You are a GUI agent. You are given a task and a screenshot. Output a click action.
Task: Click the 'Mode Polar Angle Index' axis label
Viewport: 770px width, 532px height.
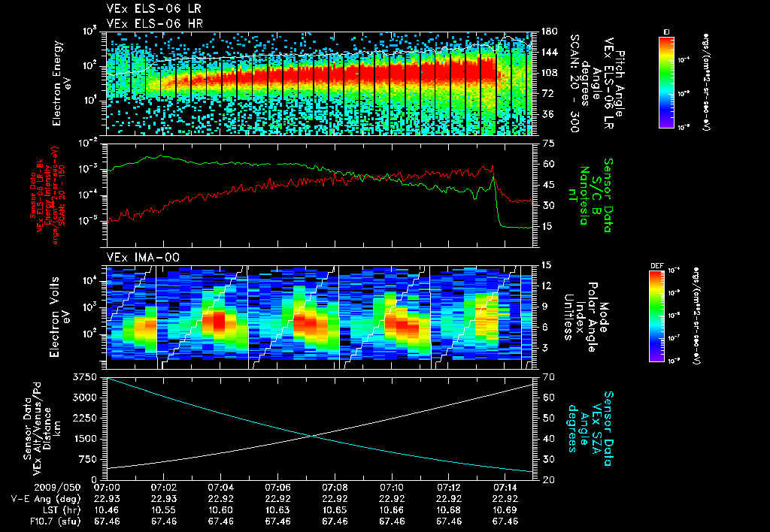tap(585, 317)
